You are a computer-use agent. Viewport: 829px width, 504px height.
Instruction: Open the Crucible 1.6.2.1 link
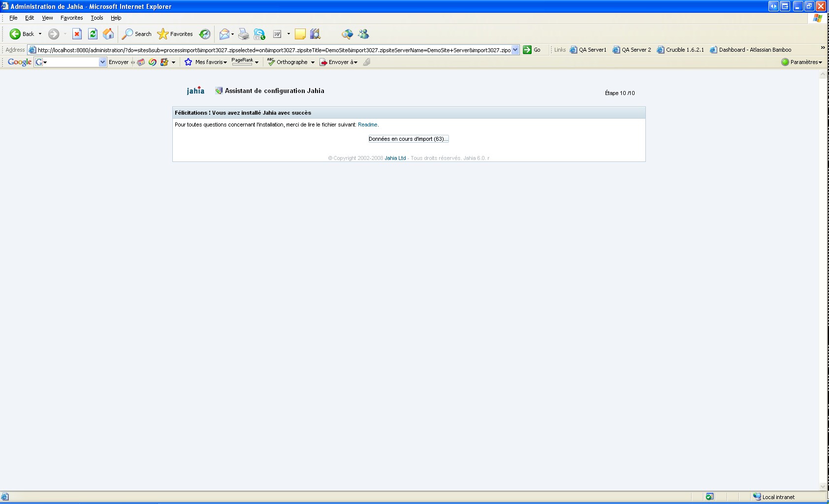pos(680,50)
